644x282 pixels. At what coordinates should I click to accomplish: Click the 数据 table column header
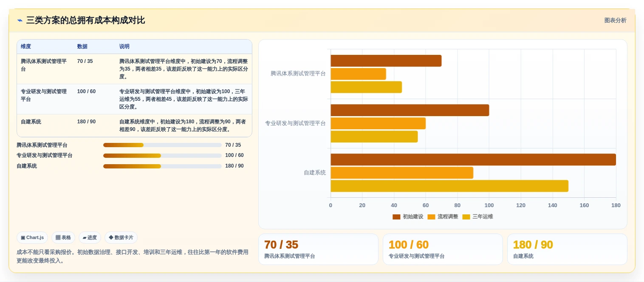point(82,47)
